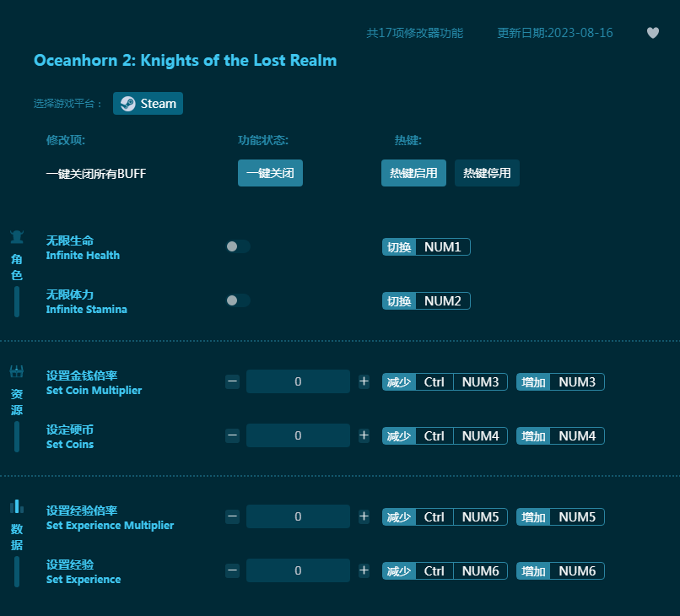Image resolution: width=680 pixels, height=616 pixels.
Task: Click the Set Experience value field
Action: (x=298, y=570)
